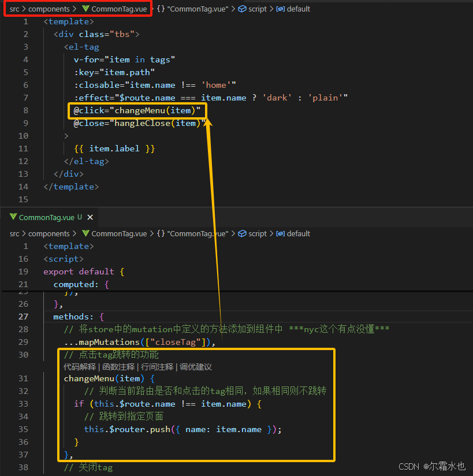This screenshot has width=473, height=476.
Task: Expand the chevron after 'components' in the lower breadcrumb
Action: point(75,234)
